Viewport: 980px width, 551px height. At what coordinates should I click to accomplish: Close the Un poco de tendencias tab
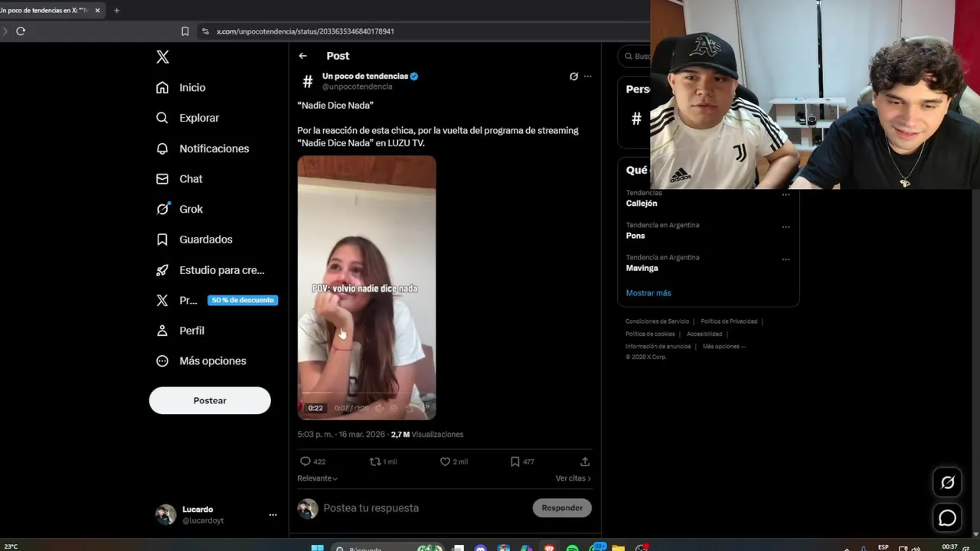[x=97, y=11]
